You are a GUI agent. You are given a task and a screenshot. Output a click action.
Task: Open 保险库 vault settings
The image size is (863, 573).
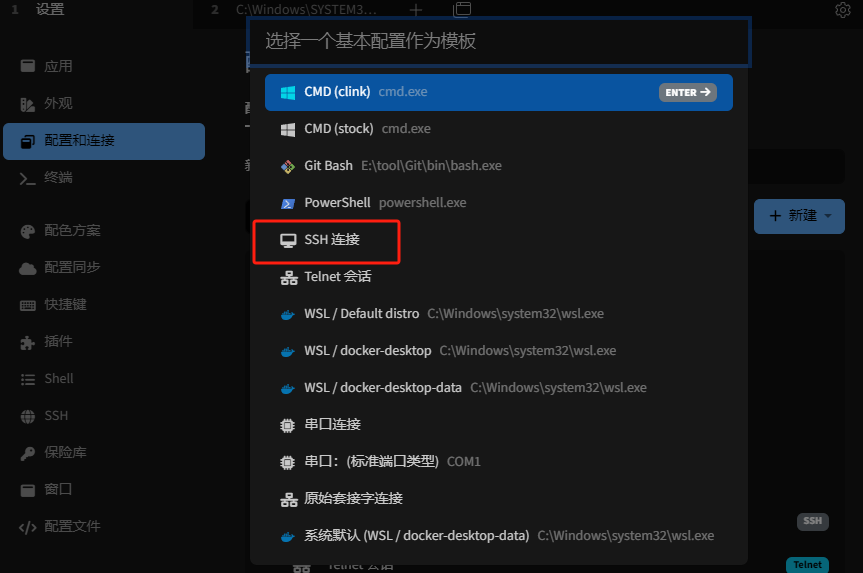pyautogui.click(x=65, y=452)
